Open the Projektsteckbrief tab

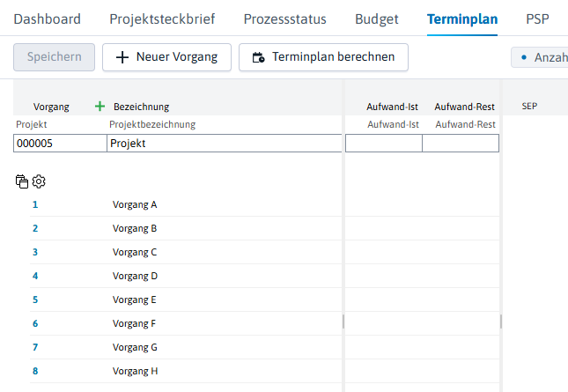coord(162,18)
